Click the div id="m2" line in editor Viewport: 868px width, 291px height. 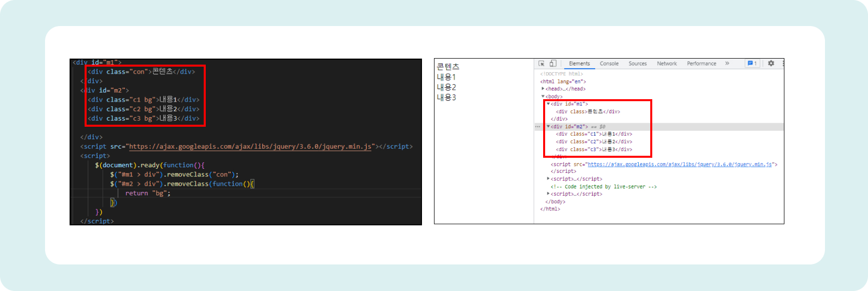tap(105, 90)
